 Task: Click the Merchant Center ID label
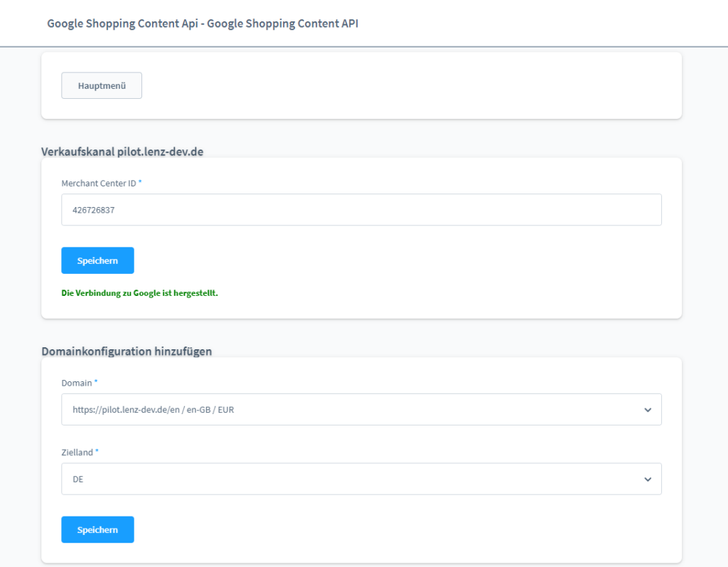[x=98, y=183]
